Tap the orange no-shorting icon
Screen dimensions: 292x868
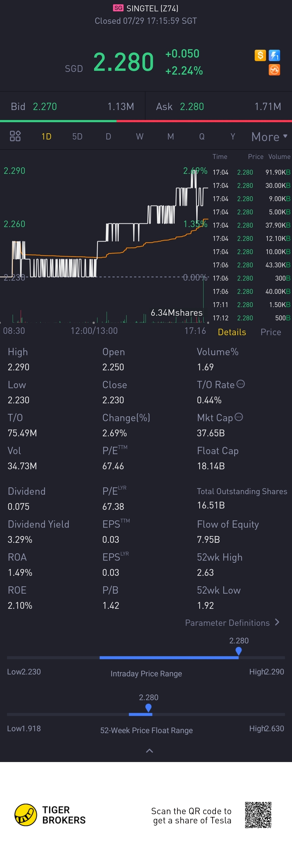[x=274, y=70]
